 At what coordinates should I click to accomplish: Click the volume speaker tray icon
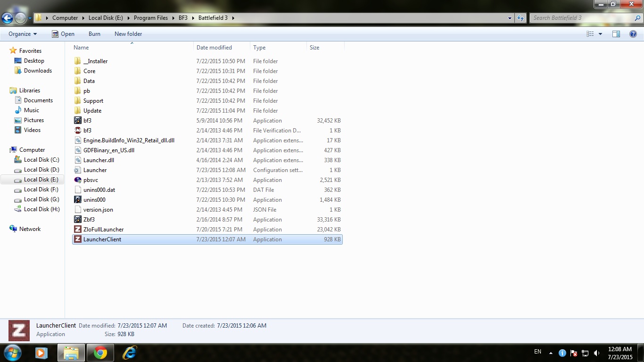pos(596,353)
